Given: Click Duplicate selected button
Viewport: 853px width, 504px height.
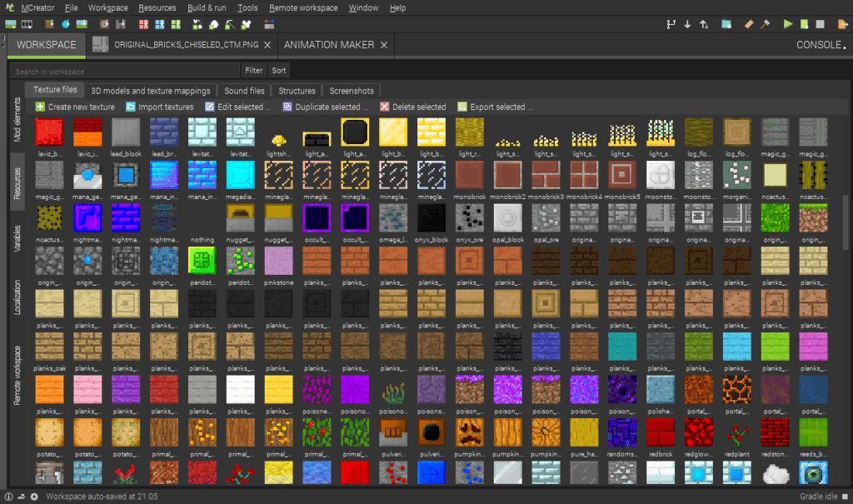Looking at the screenshot, I should [326, 107].
